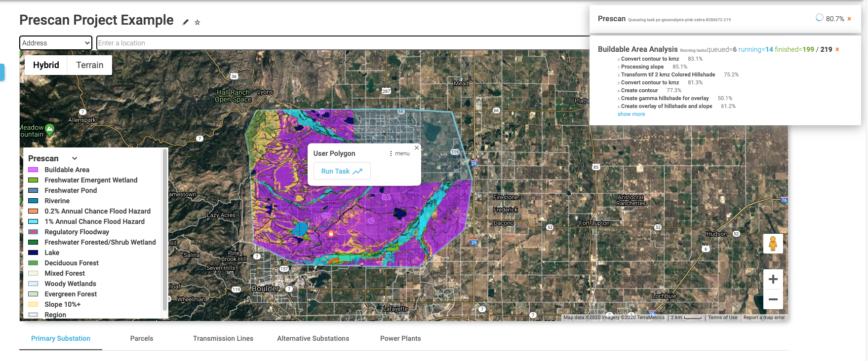Screen dimensions: 868x361
Task: Click the Buildable Area Analysis title
Action: [637, 49]
